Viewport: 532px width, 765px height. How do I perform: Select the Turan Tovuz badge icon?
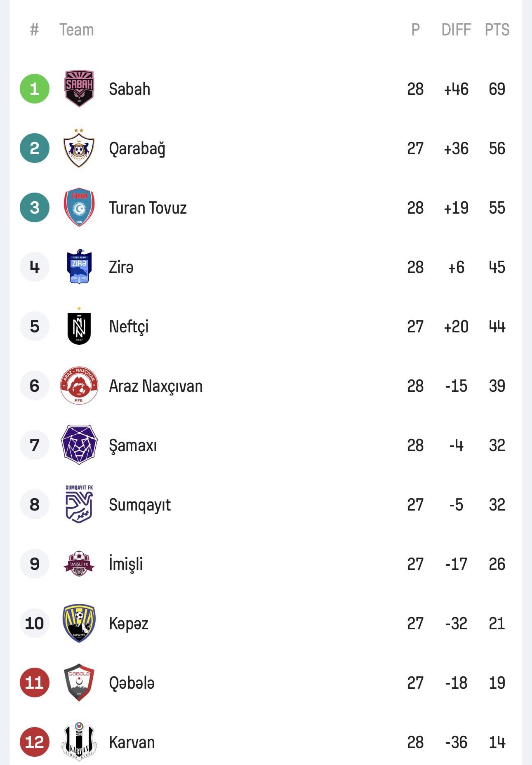pyautogui.click(x=79, y=207)
